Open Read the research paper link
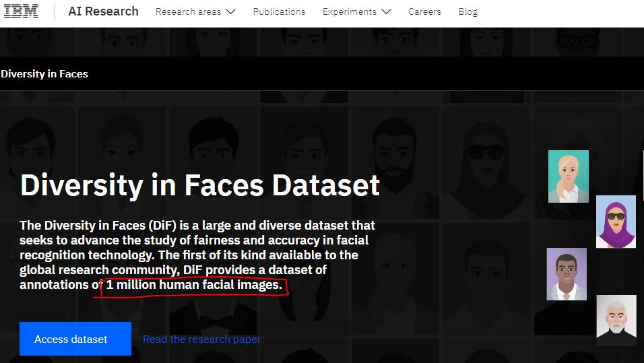644x363 pixels. click(x=201, y=339)
